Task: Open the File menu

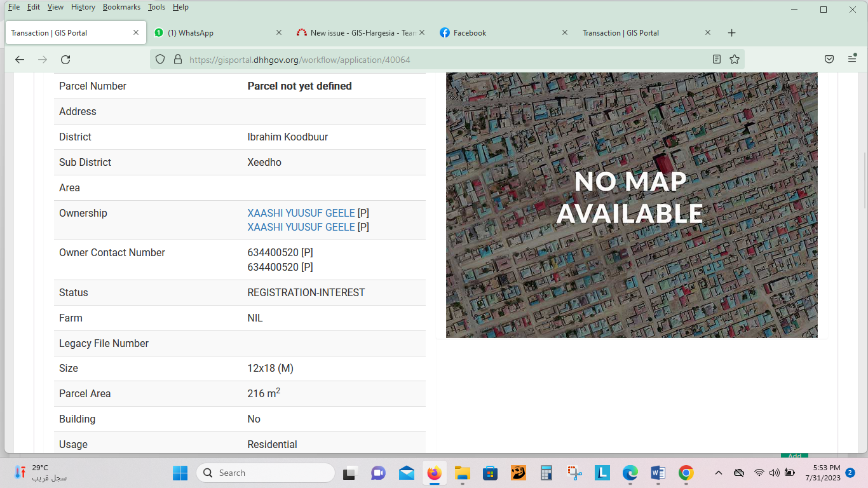Action: [x=14, y=7]
